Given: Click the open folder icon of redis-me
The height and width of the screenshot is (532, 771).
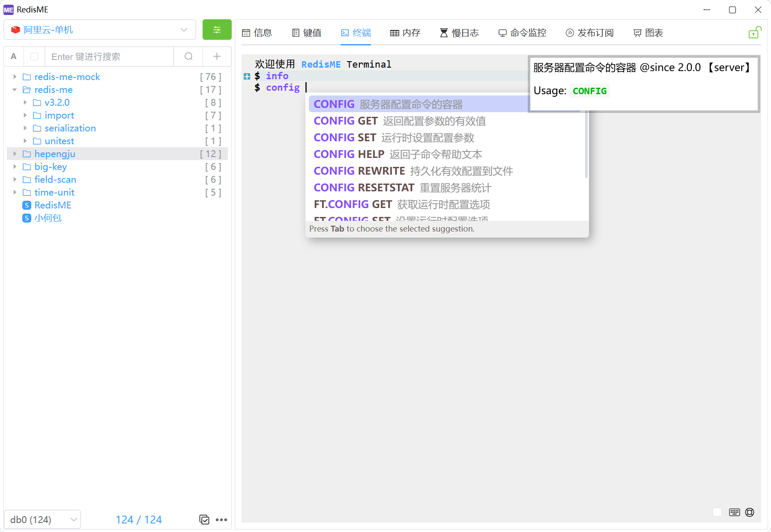Looking at the screenshot, I should pos(27,90).
